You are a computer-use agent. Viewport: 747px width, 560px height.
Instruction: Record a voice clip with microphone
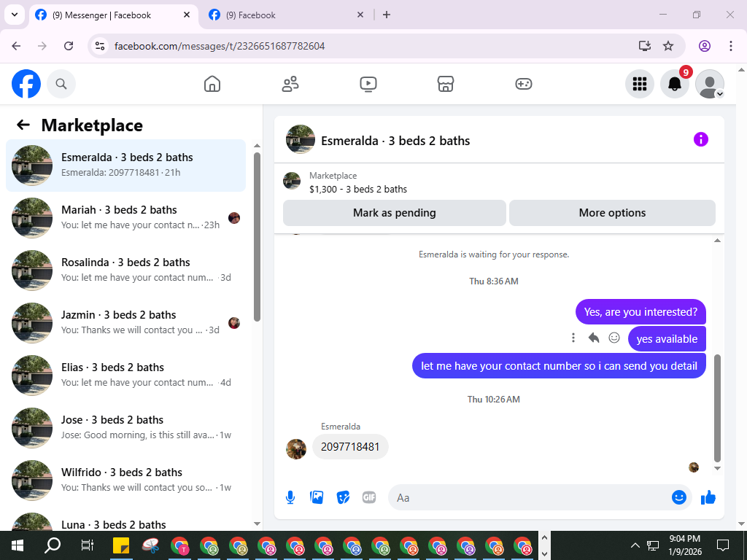290,497
